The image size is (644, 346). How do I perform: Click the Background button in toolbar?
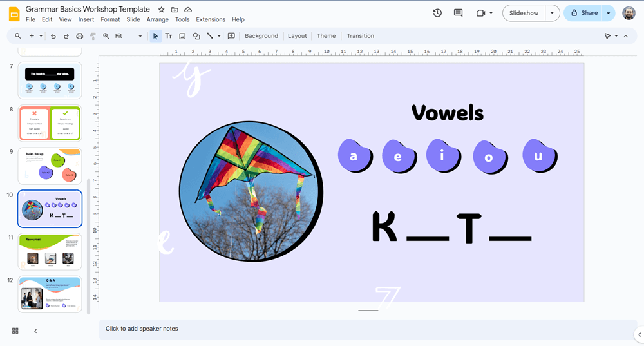point(261,36)
